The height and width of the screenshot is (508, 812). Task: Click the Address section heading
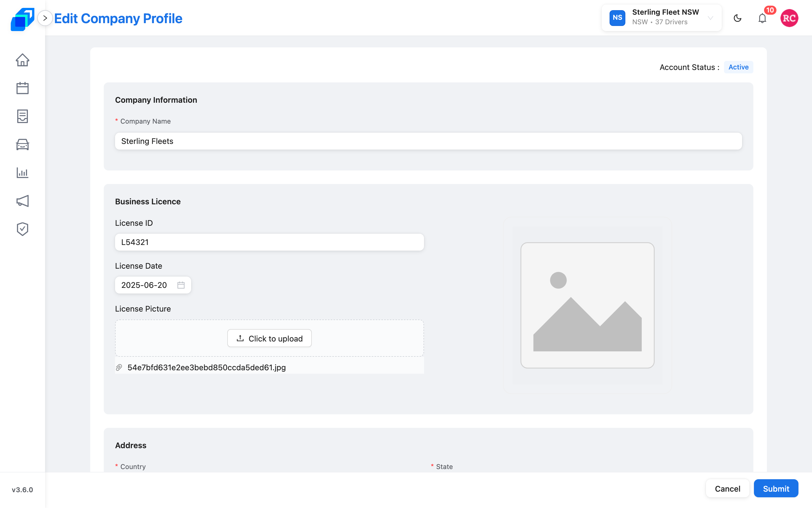pyautogui.click(x=131, y=446)
